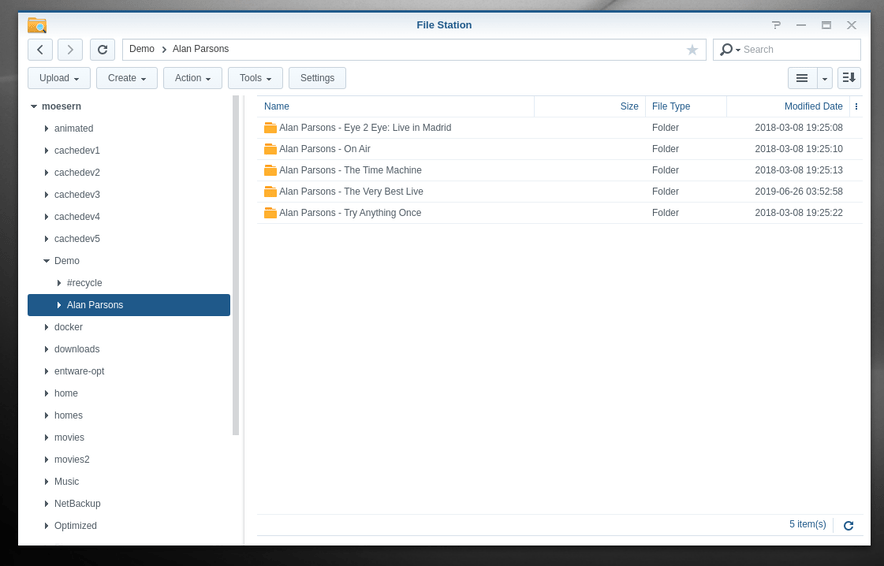Click folder icon of Eye 2 Eye: Live in Madrid
Screen dimensions: 884x566
coord(270,127)
